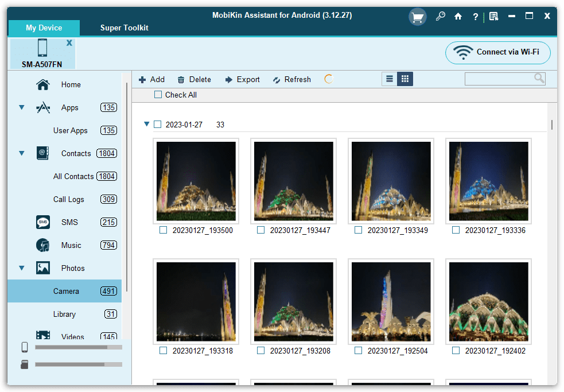Click the Refresh text label in the toolbar

tap(297, 79)
